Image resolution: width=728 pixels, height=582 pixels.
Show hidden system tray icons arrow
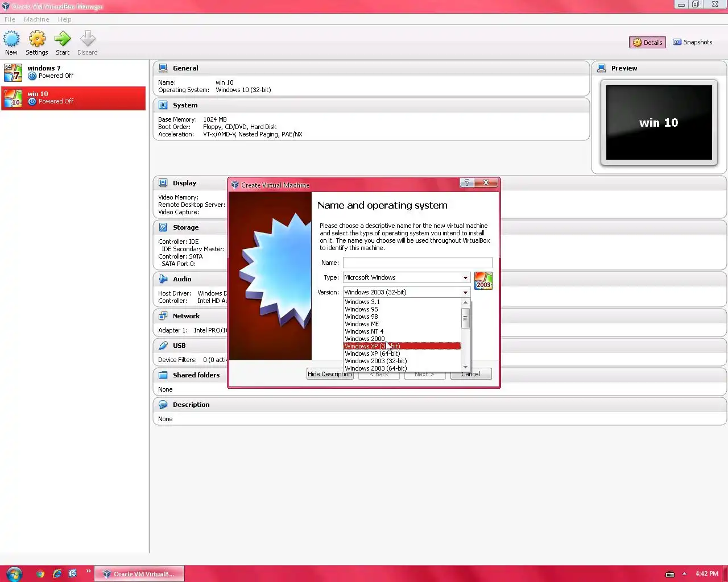point(684,573)
